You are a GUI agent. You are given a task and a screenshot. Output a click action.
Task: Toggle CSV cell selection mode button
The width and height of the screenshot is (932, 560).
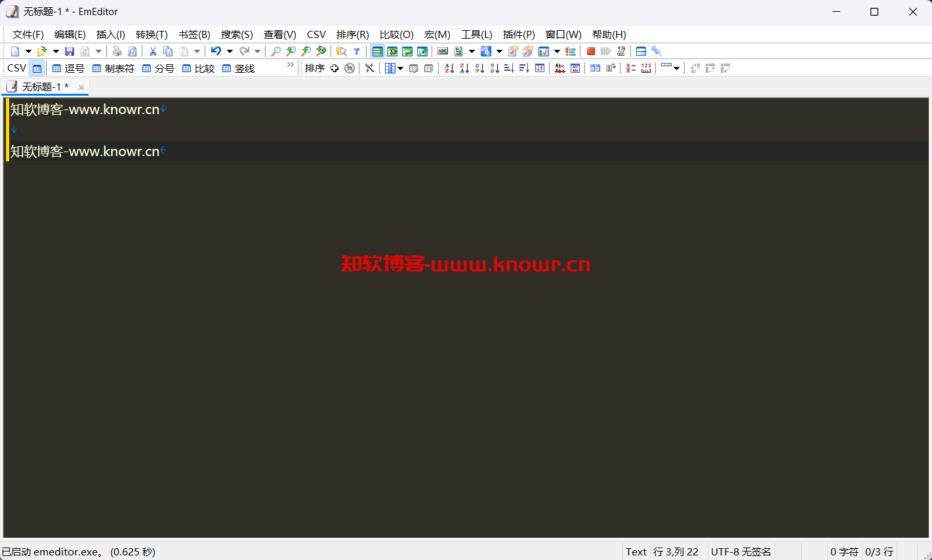[x=37, y=68]
